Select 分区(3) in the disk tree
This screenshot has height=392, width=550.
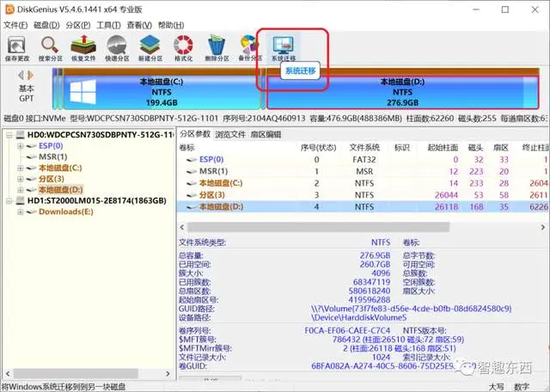52,179
